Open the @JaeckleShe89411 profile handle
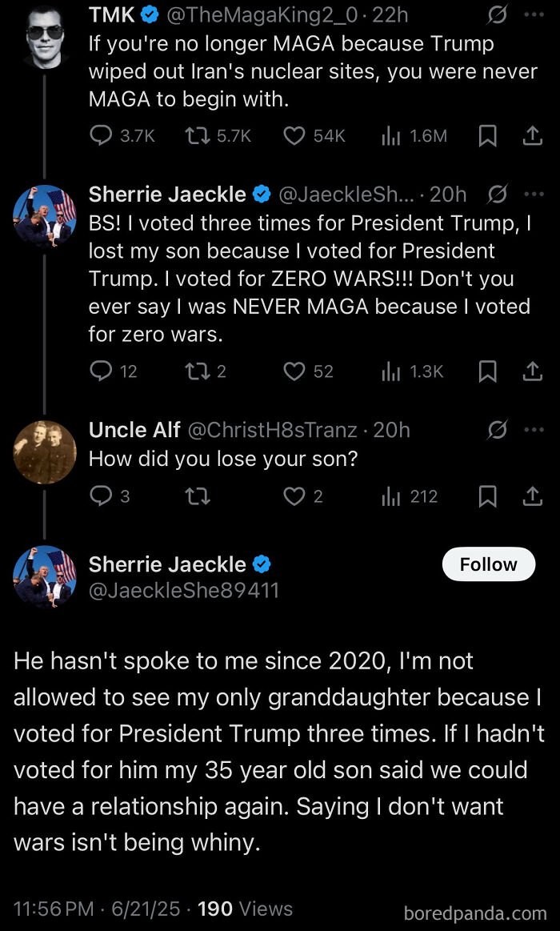Image resolution: width=560 pixels, height=931 pixels. point(183,591)
